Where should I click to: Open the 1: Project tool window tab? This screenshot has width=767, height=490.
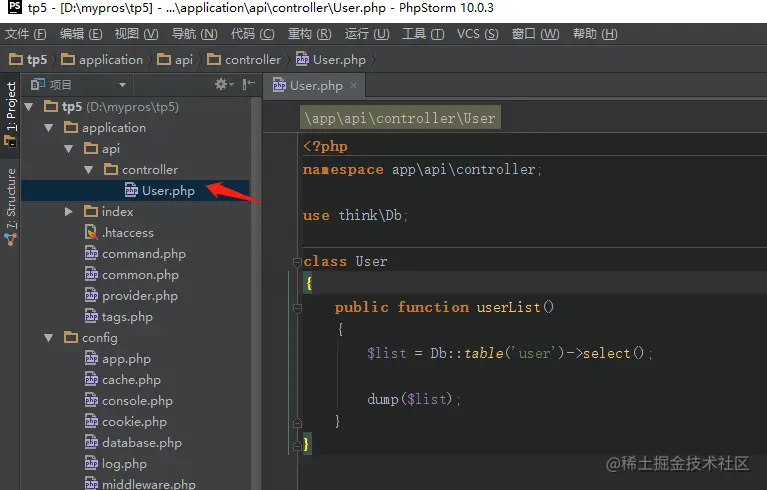pyautogui.click(x=10, y=113)
